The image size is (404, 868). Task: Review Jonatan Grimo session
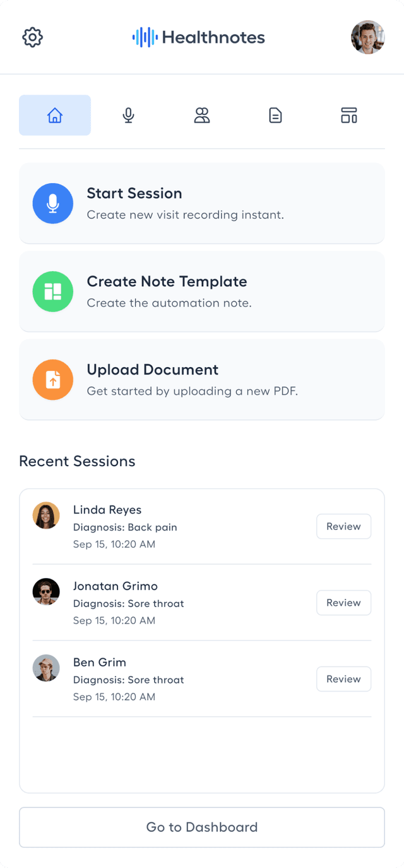343,603
